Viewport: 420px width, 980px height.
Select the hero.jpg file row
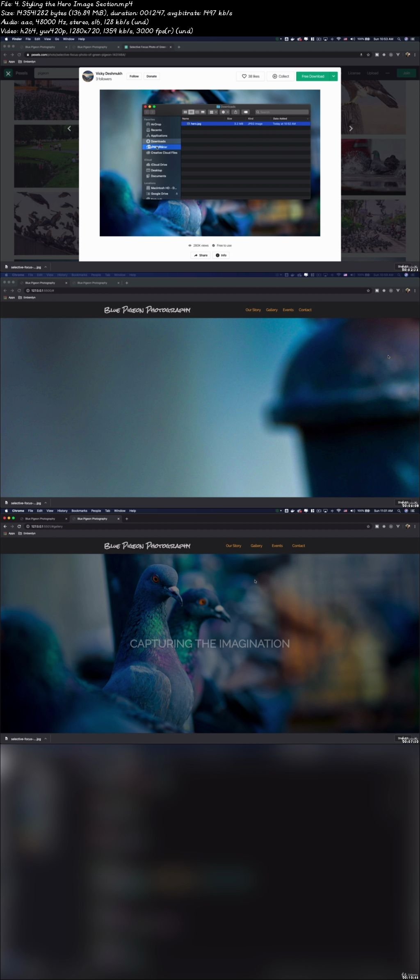[x=246, y=123]
